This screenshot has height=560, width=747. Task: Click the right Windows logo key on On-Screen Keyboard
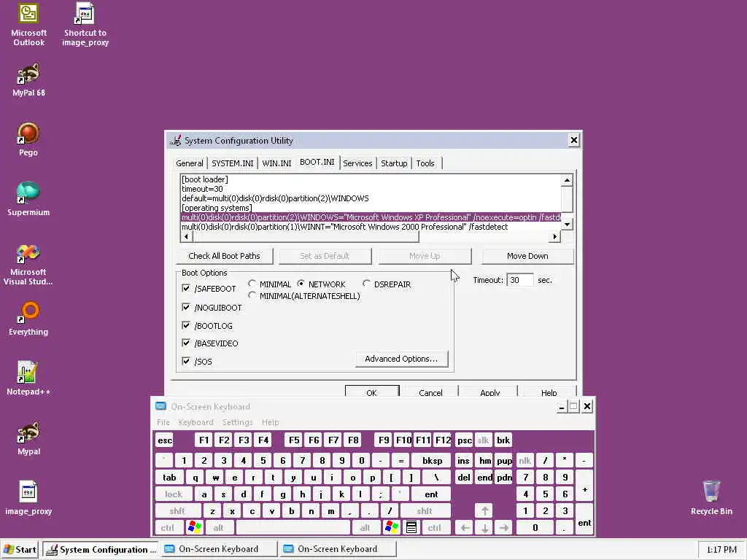392,527
